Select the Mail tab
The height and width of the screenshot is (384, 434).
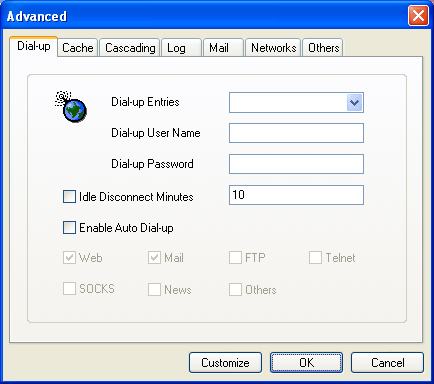point(223,48)
